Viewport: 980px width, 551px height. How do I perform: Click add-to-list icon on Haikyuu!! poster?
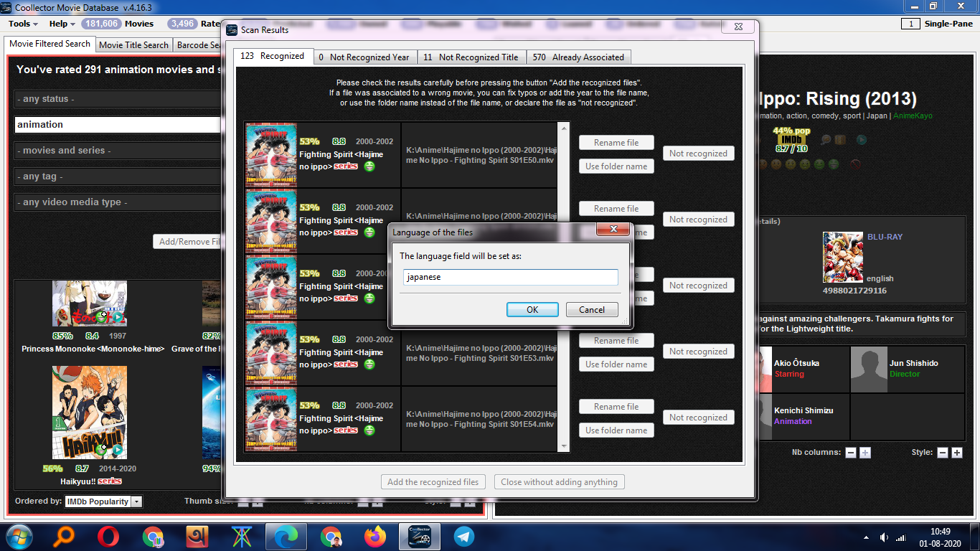pos(103,450)
